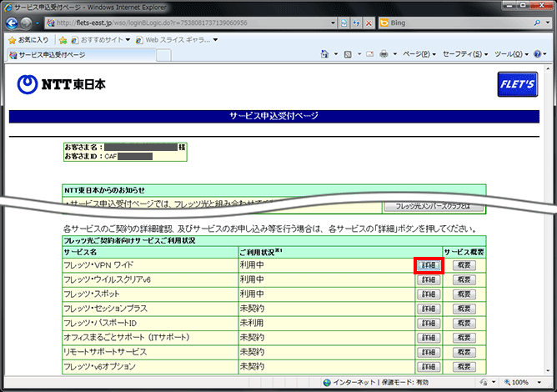This screenshot has width=557, height=392.
Task: Open 概要 for フレッツ・スポット
Action: 464,294
